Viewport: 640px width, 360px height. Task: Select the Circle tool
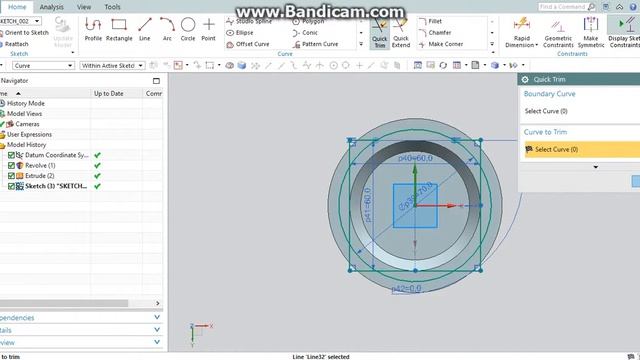[x=188, y=29]
